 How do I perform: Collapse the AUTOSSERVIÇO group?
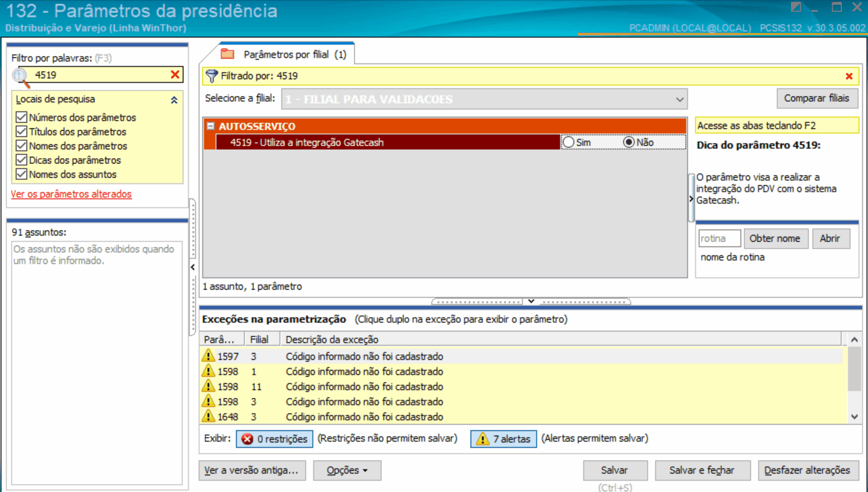(211, 126)
